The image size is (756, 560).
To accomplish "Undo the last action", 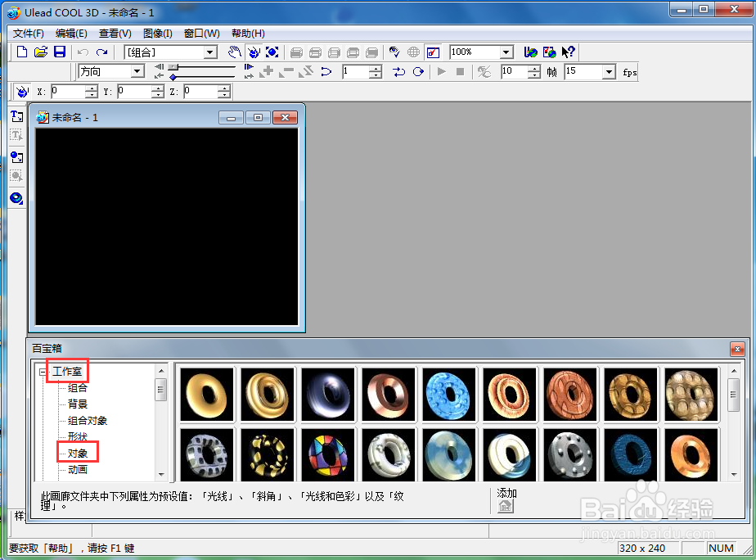I will point(83,52).
